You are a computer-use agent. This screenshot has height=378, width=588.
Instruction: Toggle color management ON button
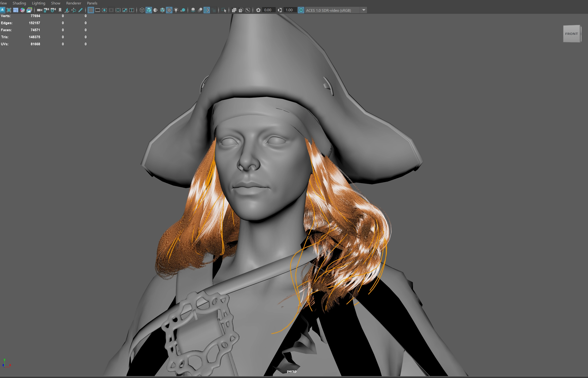tap(301, 10)
